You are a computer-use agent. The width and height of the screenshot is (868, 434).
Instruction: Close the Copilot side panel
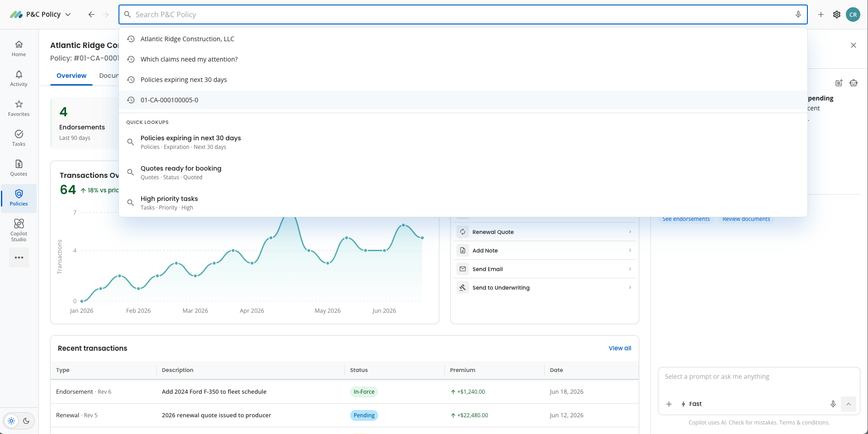(854, 45)
